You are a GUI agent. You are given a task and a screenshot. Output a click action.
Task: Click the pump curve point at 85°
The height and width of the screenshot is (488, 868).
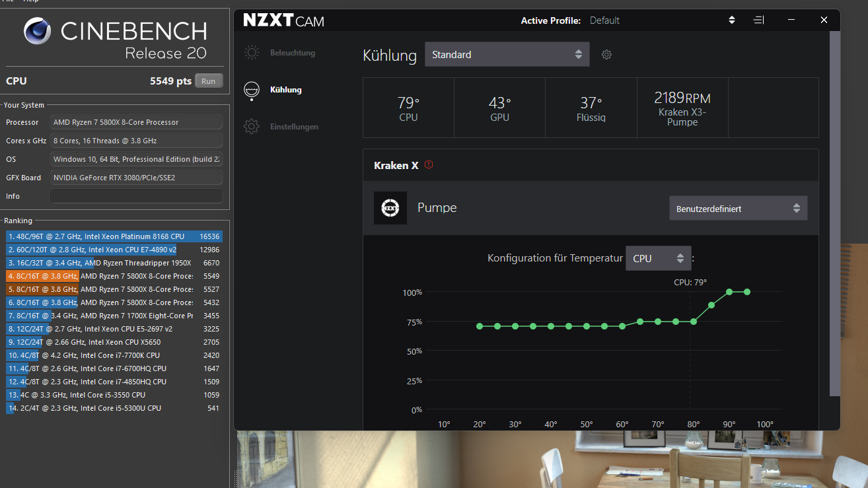(711, 305)
